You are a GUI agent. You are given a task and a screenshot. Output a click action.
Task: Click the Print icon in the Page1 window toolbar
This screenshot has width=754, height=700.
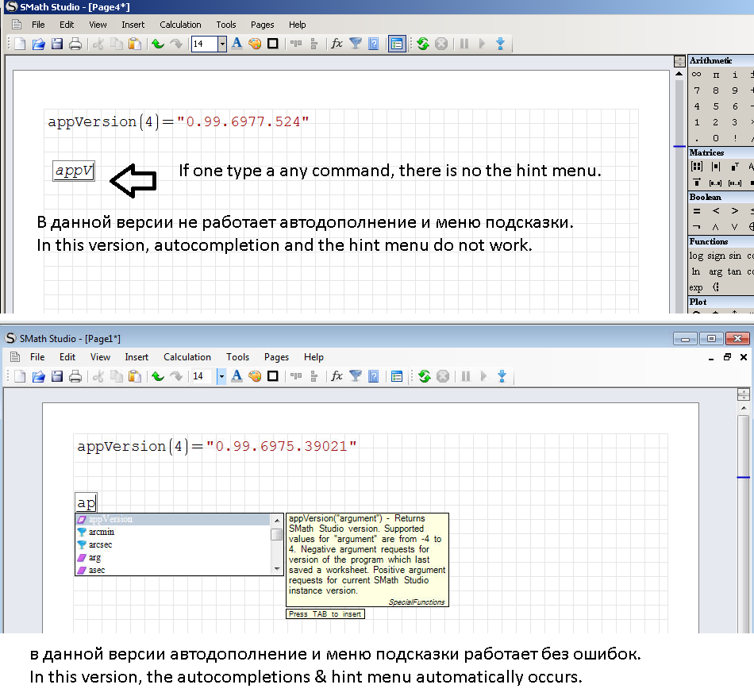pyautogui.click(x=75, y=376)
